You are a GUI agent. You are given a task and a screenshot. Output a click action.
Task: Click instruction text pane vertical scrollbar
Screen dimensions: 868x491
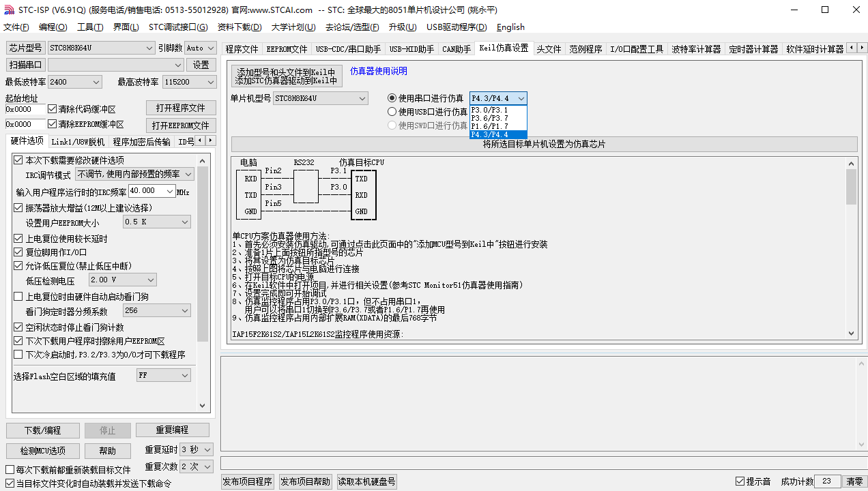tap(851, 248)
